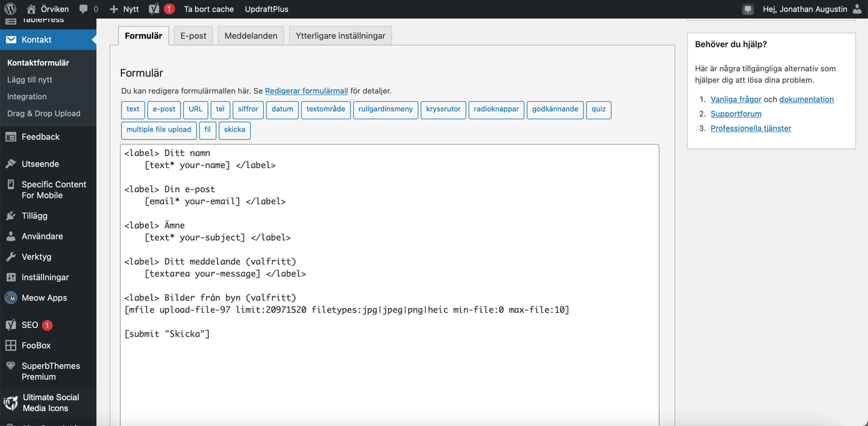Viewport: 868px width, 426px height.
Task: Click the SEO Yoast sidebar icon
Action: pyautogui.click(x=11, y=325)
